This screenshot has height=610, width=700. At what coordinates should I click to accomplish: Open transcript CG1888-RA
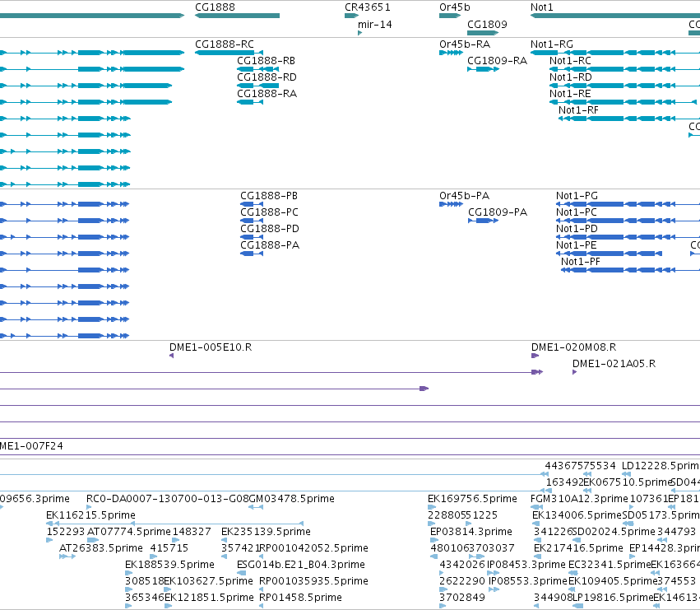pos(267,94)
